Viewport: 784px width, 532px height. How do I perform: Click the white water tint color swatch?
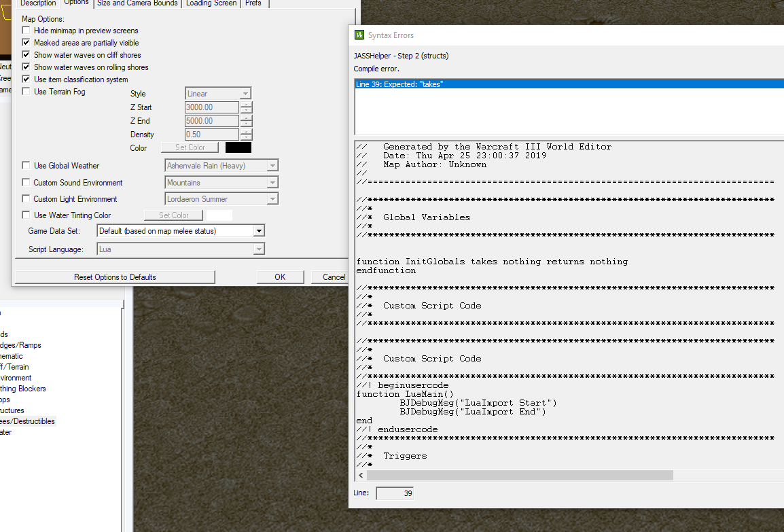[219, 215]
